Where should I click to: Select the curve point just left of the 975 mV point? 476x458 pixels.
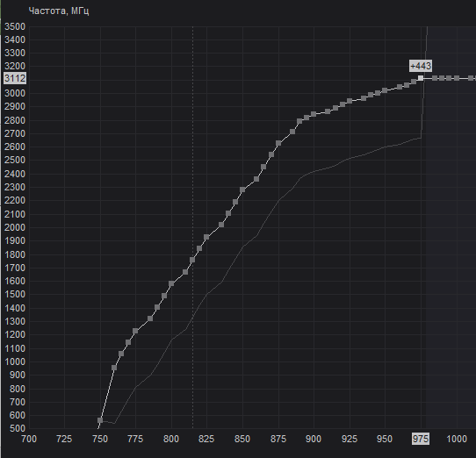tap(414, 82)
